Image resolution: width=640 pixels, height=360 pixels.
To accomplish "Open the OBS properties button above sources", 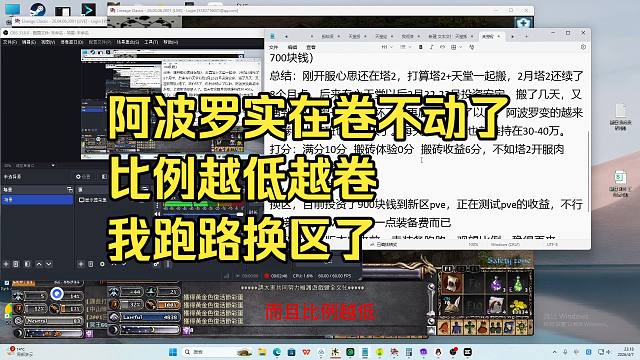I will point(83,176).
